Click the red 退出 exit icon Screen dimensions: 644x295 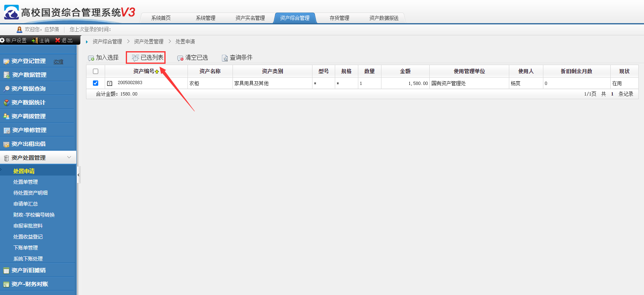pyautogui.click(x=58, y=40)
